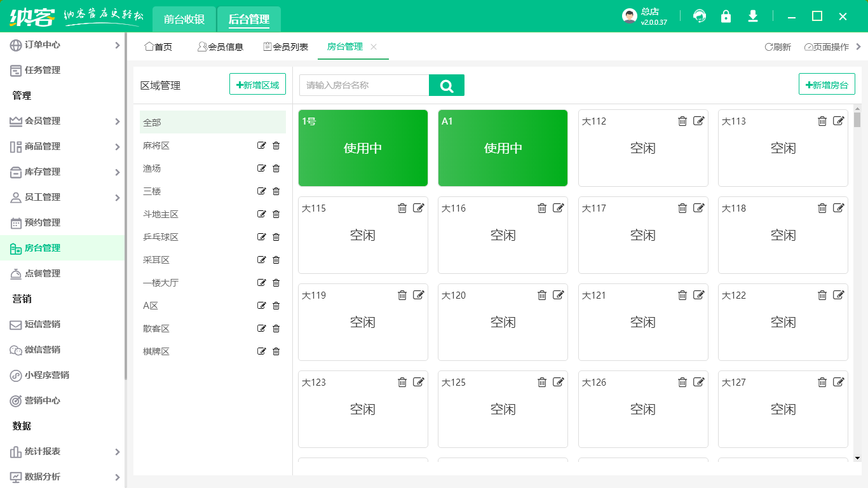This screenshot has height=488, width=868.
Task: Delete room 大112 using trash icon
Action: pos(682,121)
